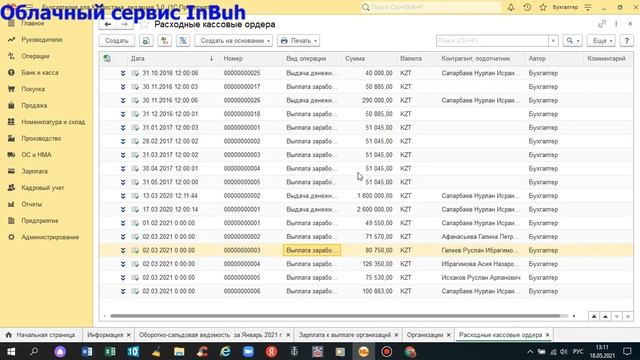Open Word from the taskbar

click(87, 351)
